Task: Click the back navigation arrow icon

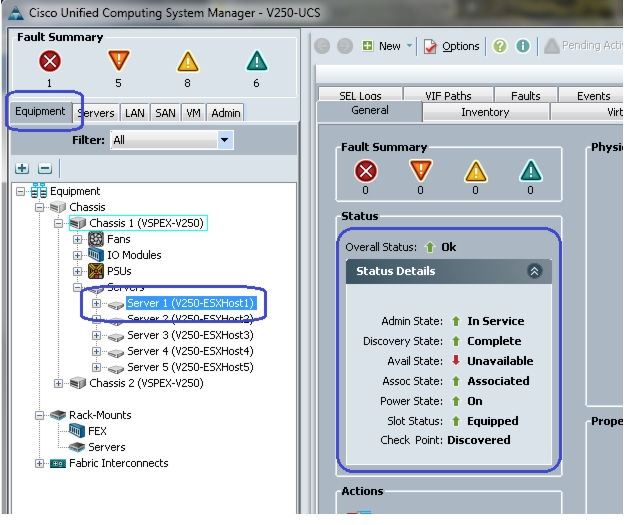Action: 322,46
